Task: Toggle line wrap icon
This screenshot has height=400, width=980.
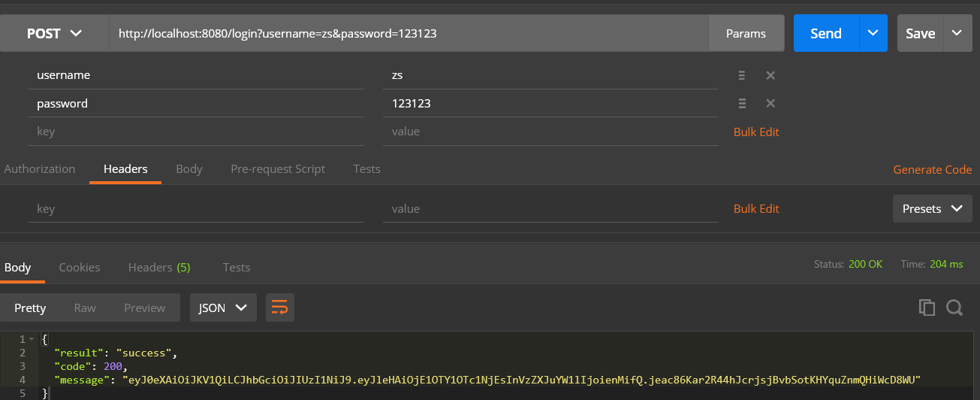Action: [279, 308]
